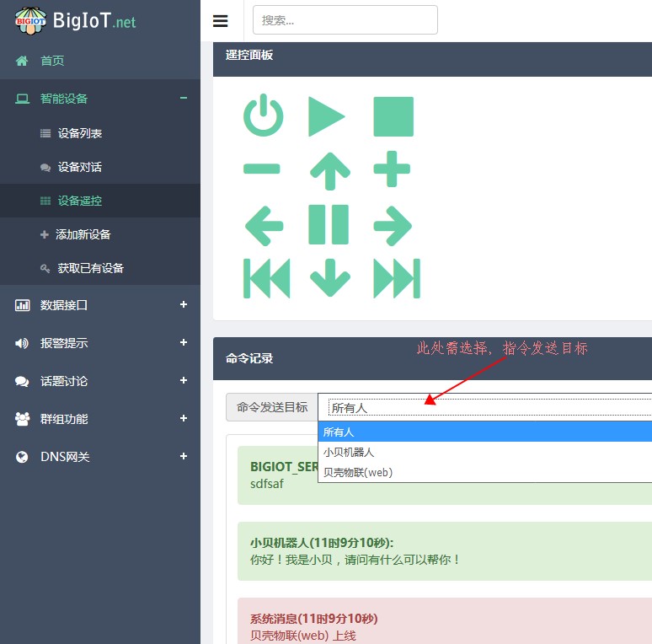This screenshot has height=644, width=652.
Task: Choose 贝壳物联(web) in target dropdown
Action: click(x=358, y=473)
